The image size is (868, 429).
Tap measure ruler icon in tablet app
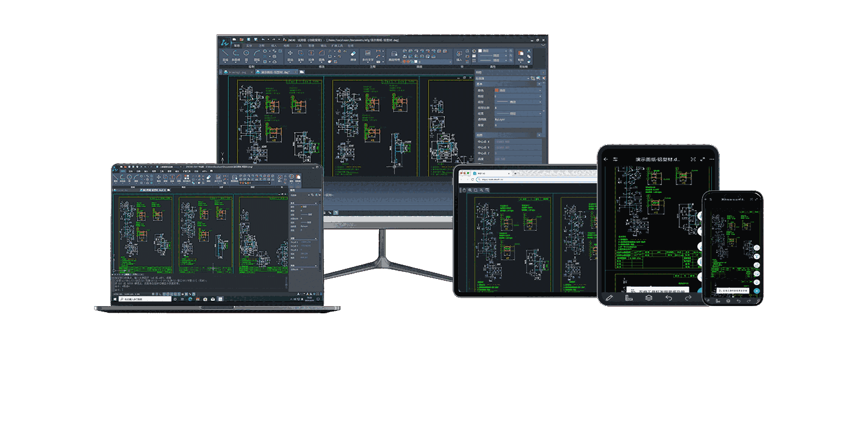(x=629, y=298)
